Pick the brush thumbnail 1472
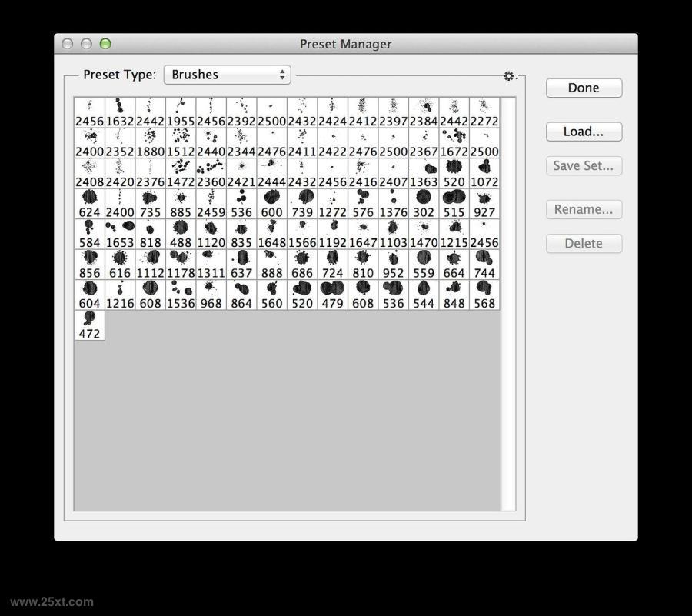The height and width of the screenshot is (616, 692). pyautogui.click(x=181, y=174)
